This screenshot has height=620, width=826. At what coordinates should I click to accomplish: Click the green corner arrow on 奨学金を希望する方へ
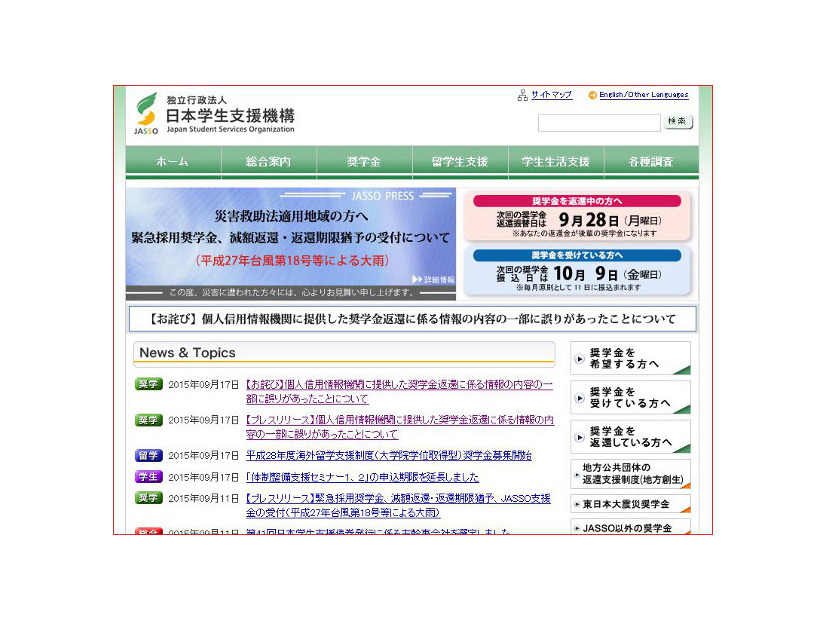683,372
